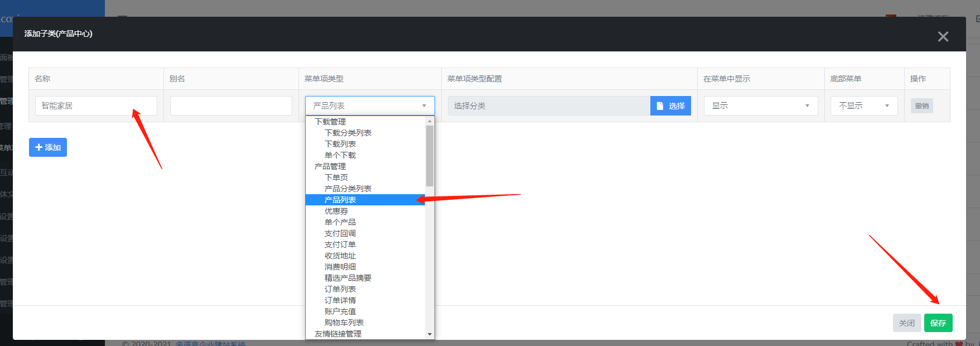Click the dropdown list scroll down arrow

click(429, 334)
